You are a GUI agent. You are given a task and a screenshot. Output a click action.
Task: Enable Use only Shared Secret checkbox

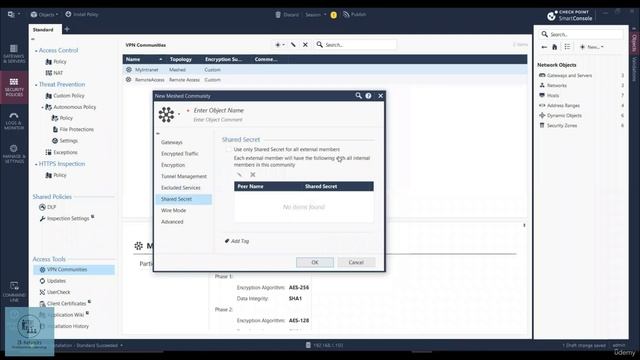(228, 149)
